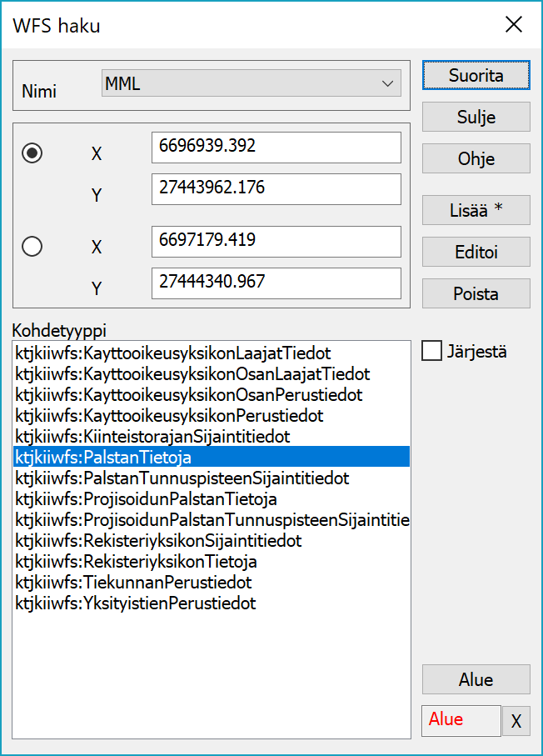
Task: Select ktjkiiwfs:TiekunnanPerustiedot list entry
Action: (133, 582)
